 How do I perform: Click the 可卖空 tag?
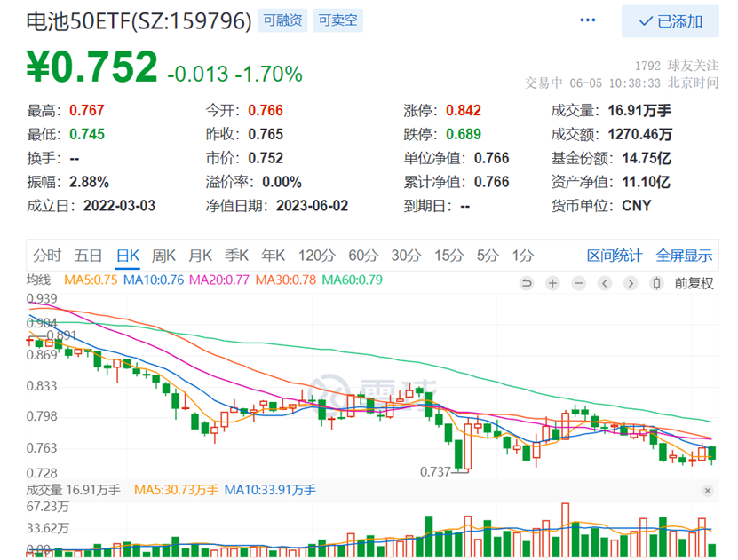click(338, 20)
